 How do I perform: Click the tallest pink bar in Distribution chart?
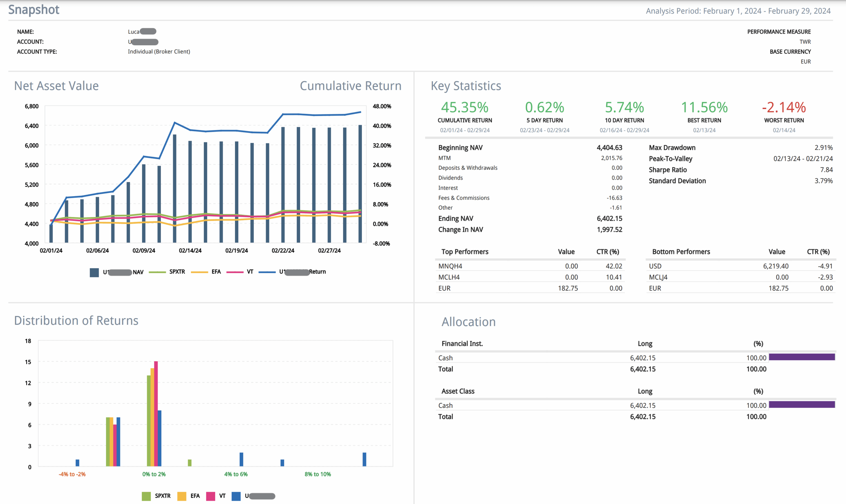click(156, 413)
